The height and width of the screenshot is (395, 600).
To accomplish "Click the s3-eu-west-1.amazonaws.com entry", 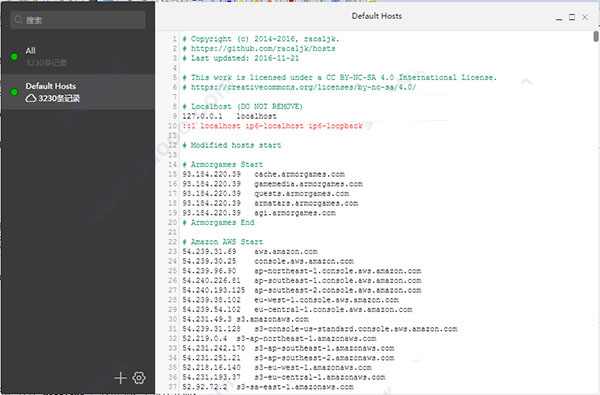I will 277,367.
